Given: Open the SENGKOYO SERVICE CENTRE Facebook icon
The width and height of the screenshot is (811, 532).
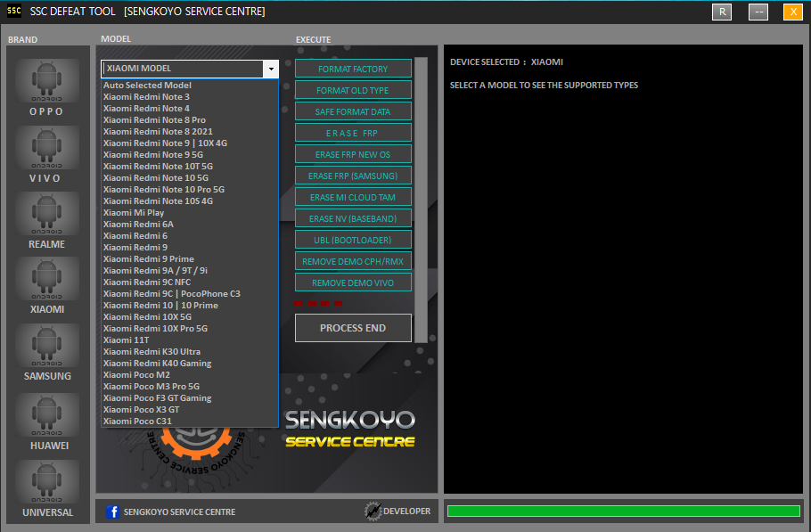Looking at the screenshot, I should (x=113, y=512).
